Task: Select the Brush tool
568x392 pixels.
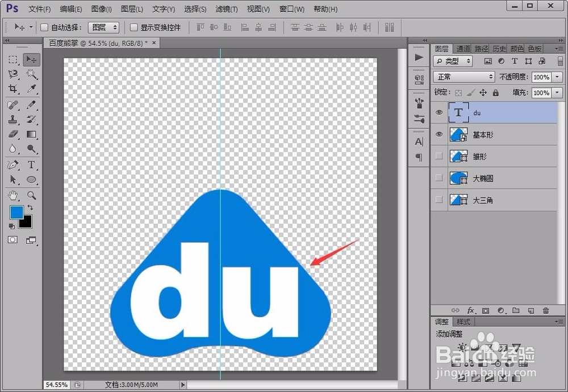Action: pos(31,105)
